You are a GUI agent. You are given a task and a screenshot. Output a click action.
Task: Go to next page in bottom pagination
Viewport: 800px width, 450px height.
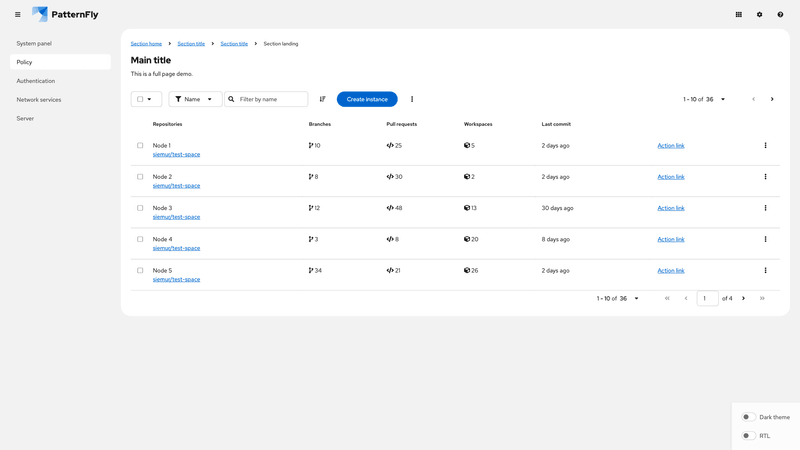(x=743, y=298)
